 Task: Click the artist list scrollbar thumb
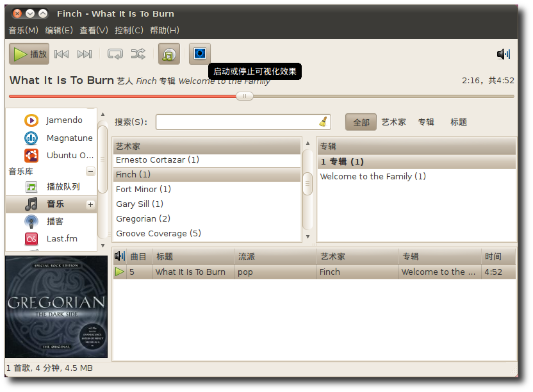point(307,184)
